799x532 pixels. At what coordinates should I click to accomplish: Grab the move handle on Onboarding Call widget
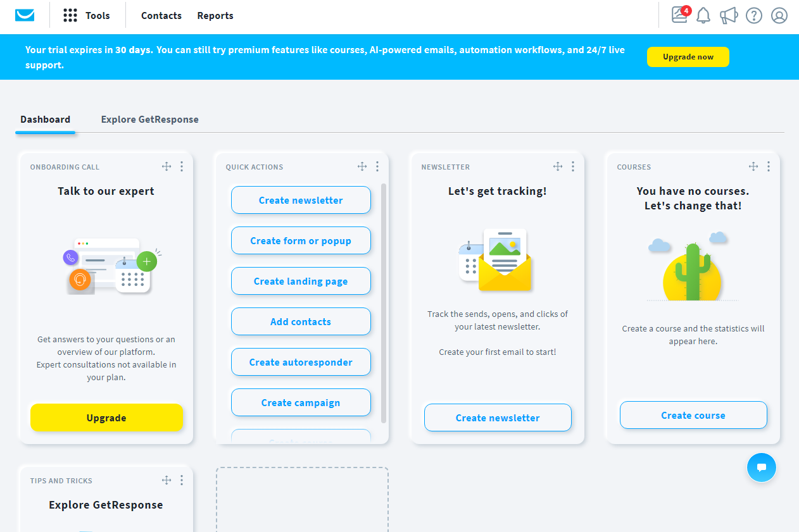[167, 166]
